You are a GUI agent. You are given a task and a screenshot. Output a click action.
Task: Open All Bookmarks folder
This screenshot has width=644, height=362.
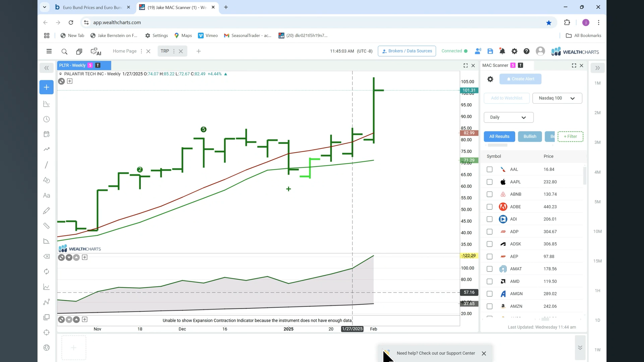pos(583,36)
